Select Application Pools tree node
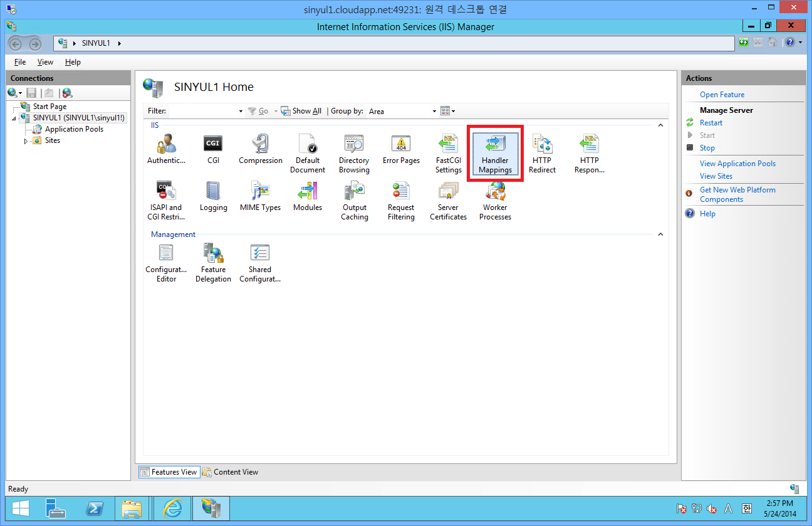812x526 pixels. (74, 129)
